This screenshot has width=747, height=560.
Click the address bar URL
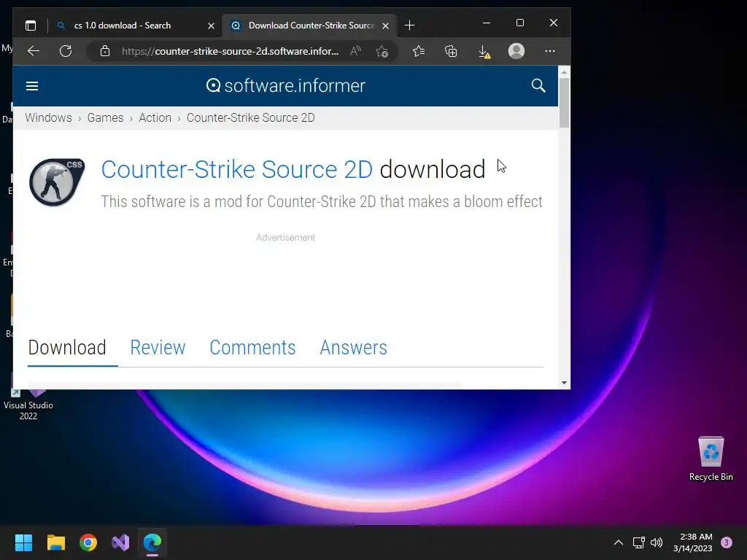tap(230, 51)
